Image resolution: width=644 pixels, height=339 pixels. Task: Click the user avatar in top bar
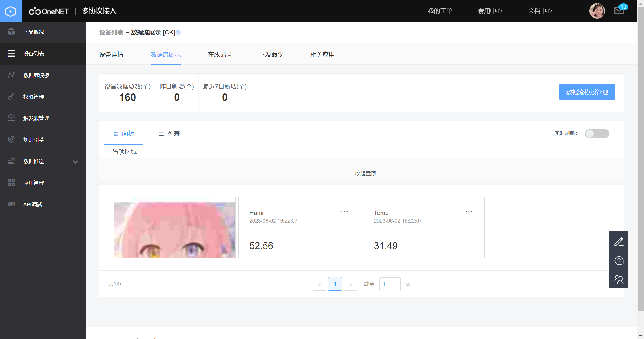[597, 11]
